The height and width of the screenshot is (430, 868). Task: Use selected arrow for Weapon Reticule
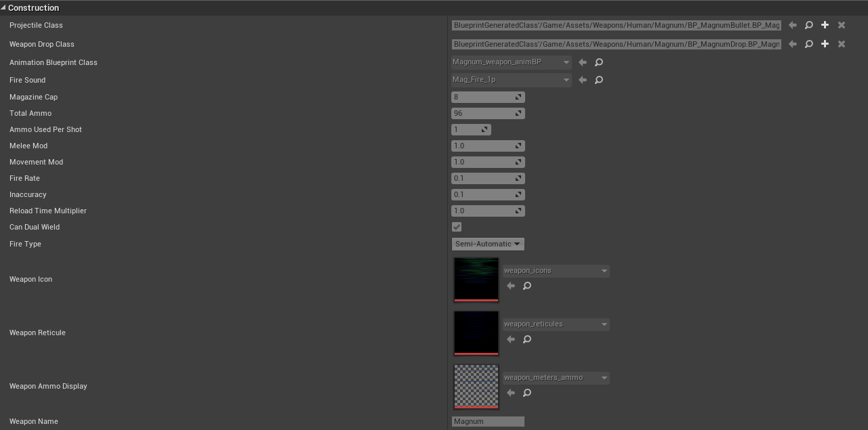[510, 339]
